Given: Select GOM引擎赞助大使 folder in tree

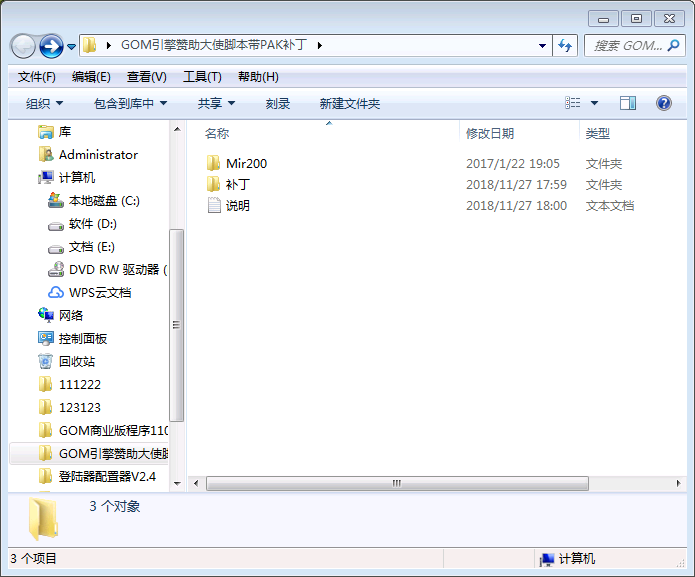Looking at the screenshot, I should click(x=113, y=454).
